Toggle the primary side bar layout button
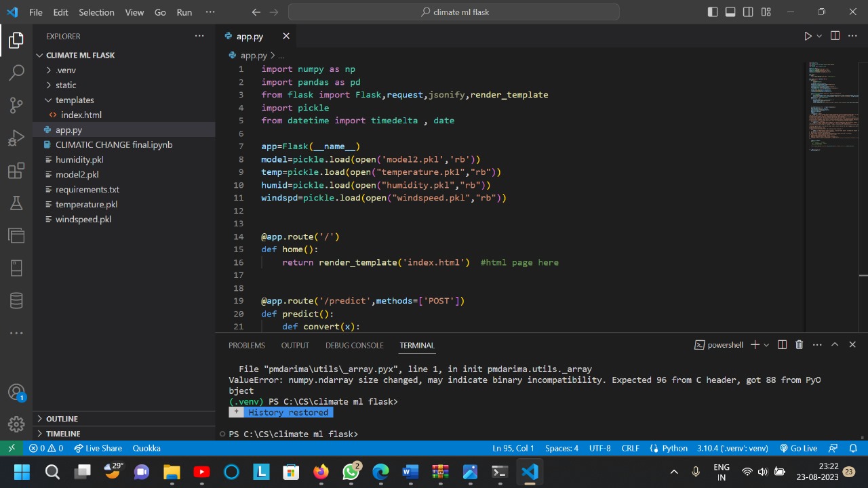This screenshot has width=868, height=488. point(713,12)
